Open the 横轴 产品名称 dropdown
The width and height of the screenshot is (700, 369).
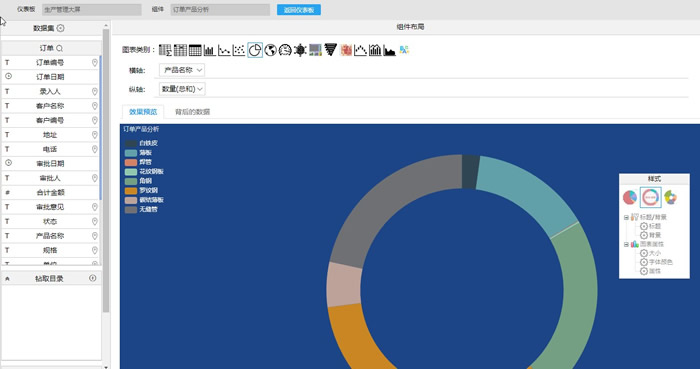click(x=182, y=70)
